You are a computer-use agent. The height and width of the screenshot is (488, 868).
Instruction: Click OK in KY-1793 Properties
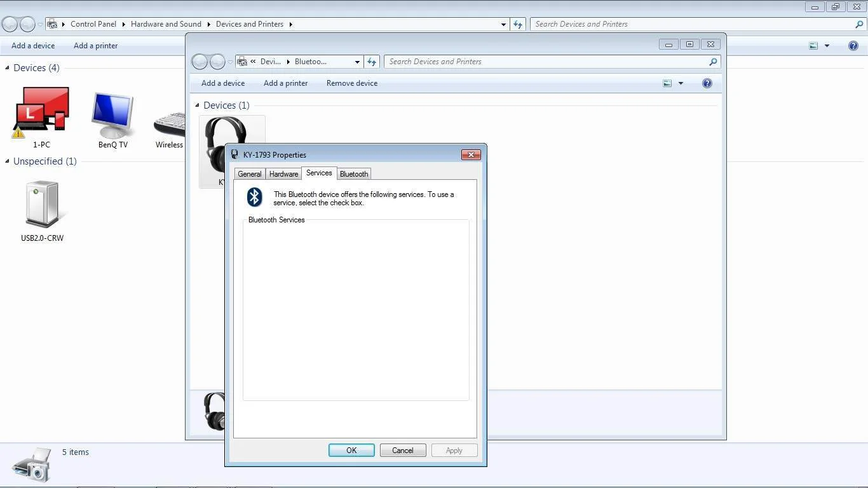tap(351, 450)
